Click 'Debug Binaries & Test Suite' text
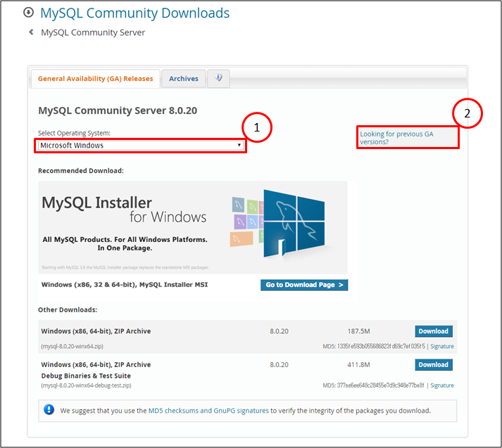The height and width of the screenshot is (448, 502). 86,376
